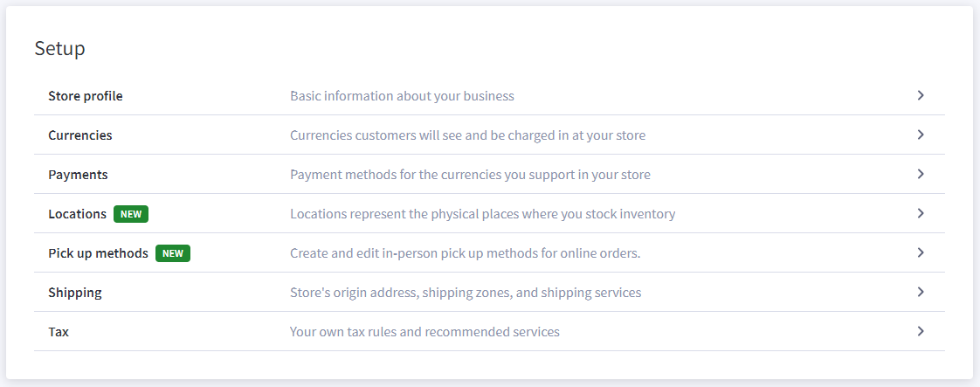The height and width of the screenshot is (387, 980).
Task: Click the Setup section heading
Action: pos(59,48)
